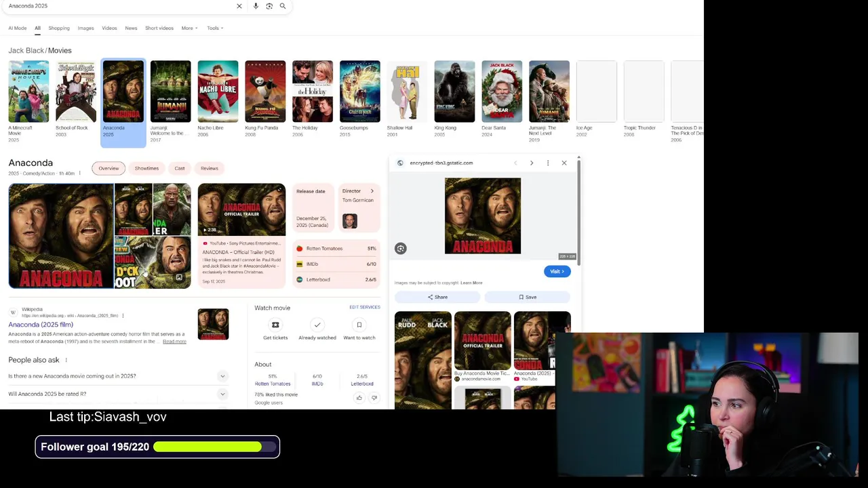Toggle Want to watch bookmark
Screen dimensions: 868x488
pyautogui.click(x=359, y=325)
